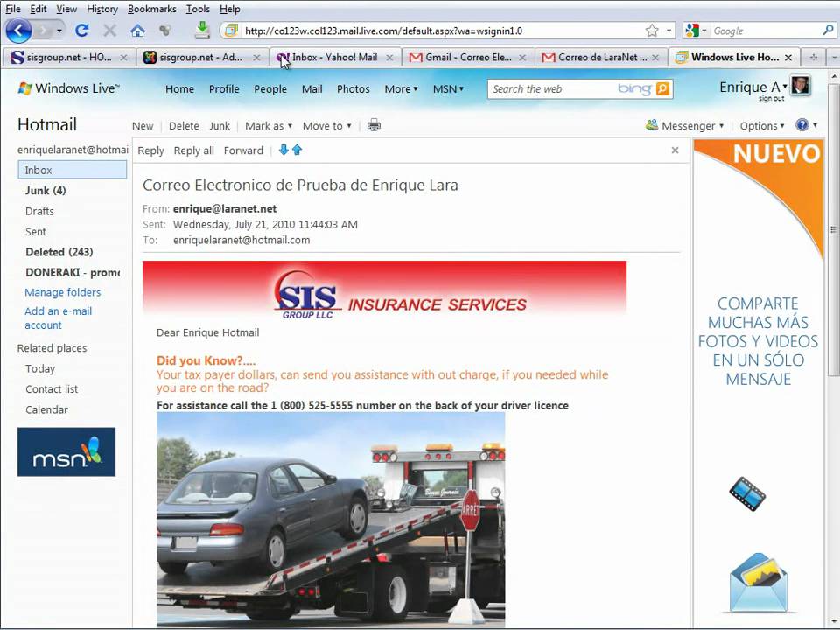Switch to the Inbox - Yahoo! Mail tab

click(x=333, y=58)
